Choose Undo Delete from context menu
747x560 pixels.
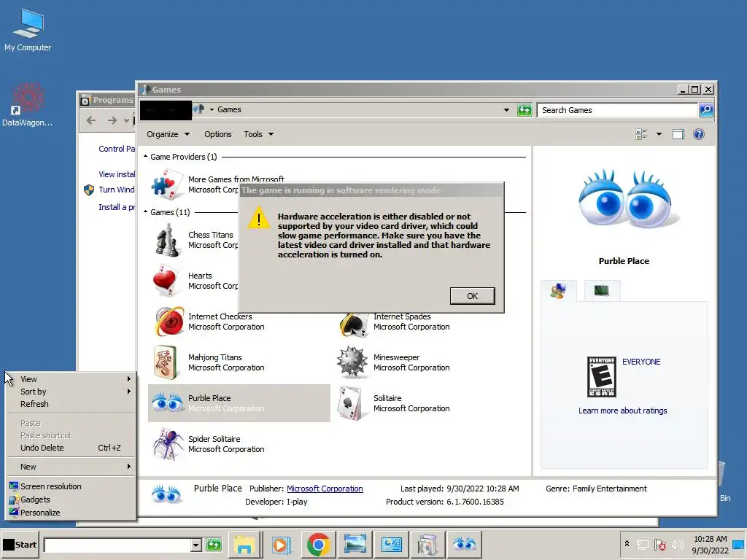pos(71,448)
